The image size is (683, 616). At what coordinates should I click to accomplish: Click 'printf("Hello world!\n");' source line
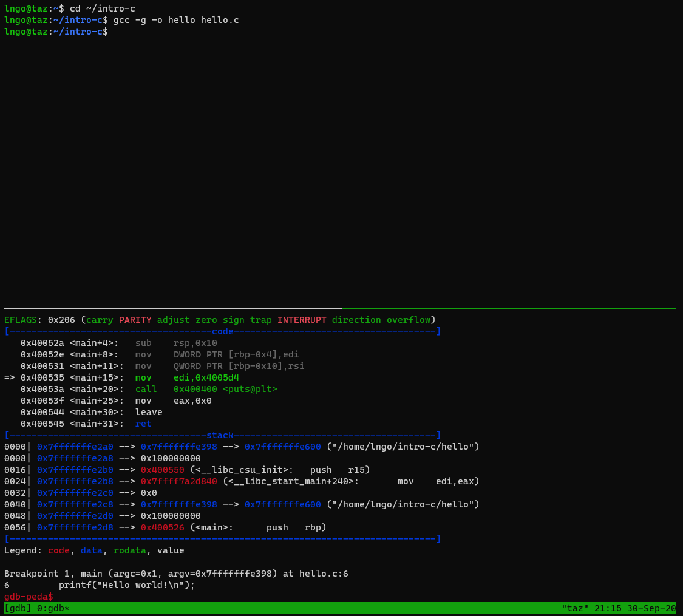[x=127, y=585]
